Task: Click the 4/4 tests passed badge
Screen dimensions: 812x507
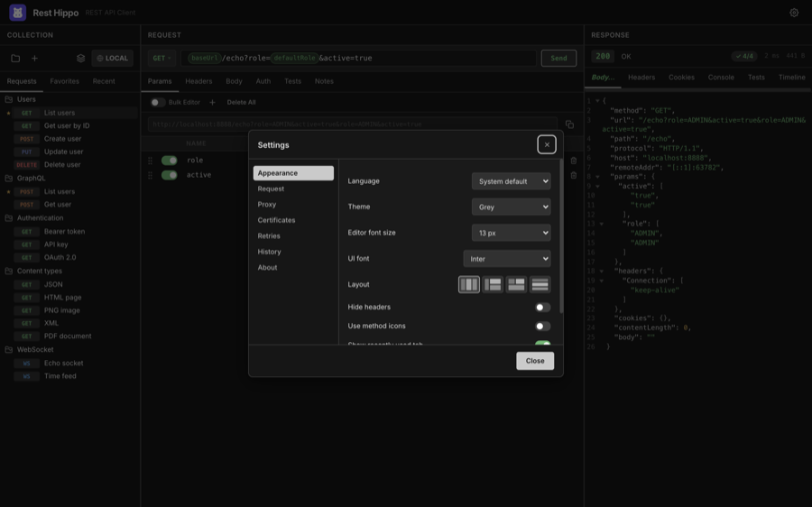Action: pos(744,56)
